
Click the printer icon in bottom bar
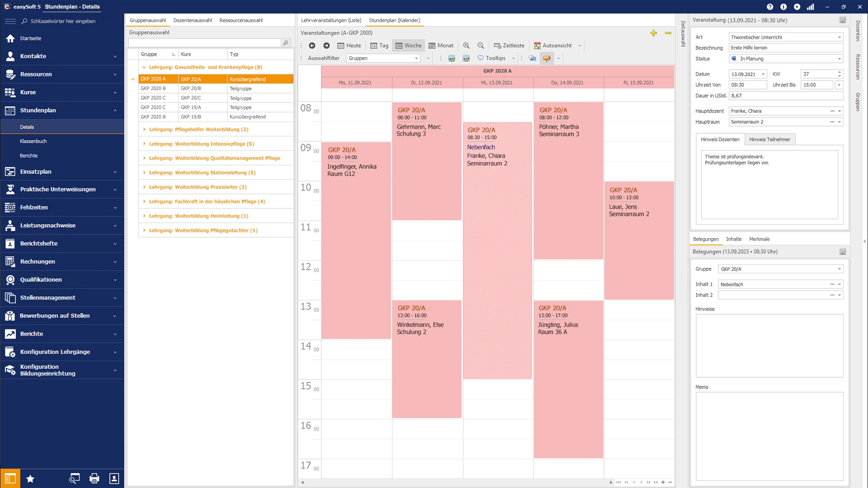tap(94, 479)
